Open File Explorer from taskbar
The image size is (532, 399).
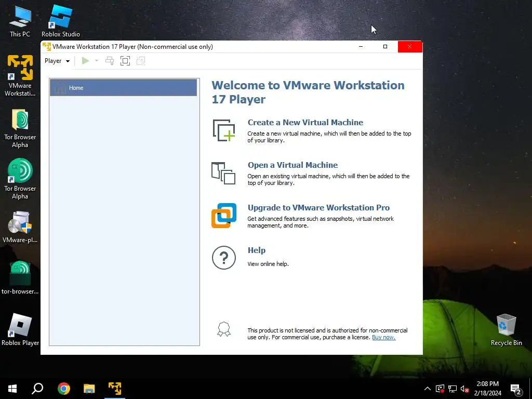coord(89,389)
